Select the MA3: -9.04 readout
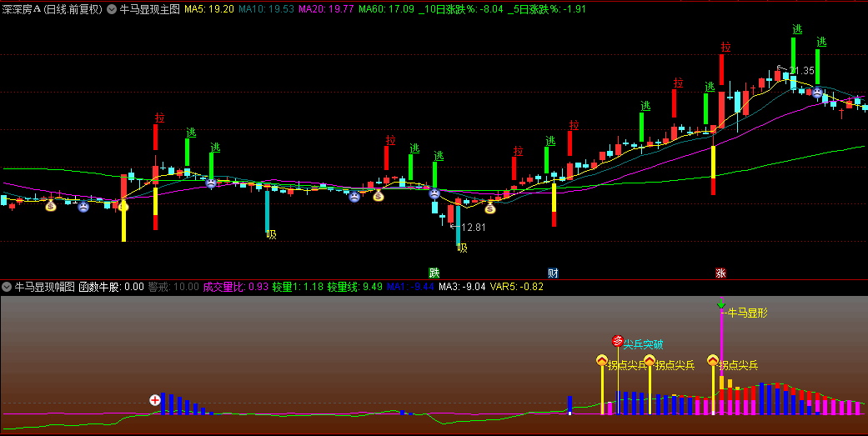This screenshot has width=868, height=436. pos(462,287)
